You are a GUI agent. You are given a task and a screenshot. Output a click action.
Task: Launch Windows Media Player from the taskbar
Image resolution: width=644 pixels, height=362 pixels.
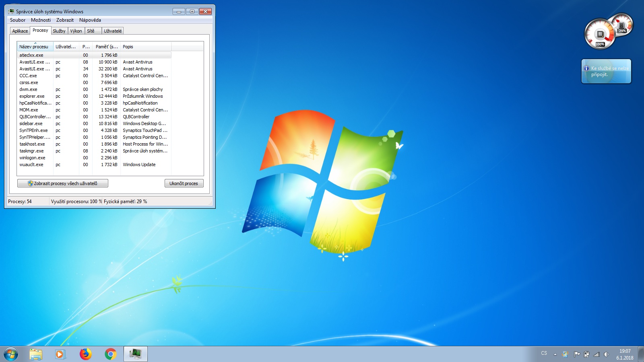[x=60, y=354]
